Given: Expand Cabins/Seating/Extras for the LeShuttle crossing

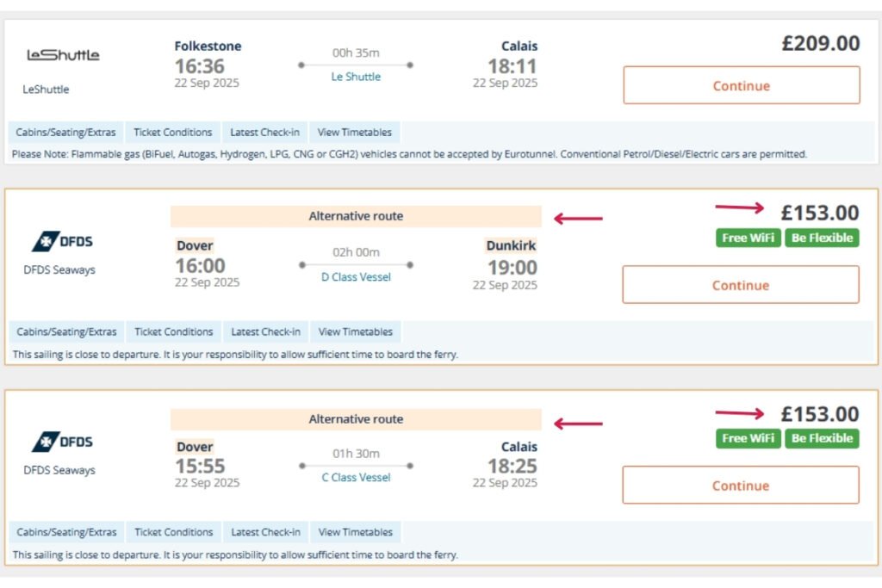Looking at the screenshot, I should [x=65, y=132].
